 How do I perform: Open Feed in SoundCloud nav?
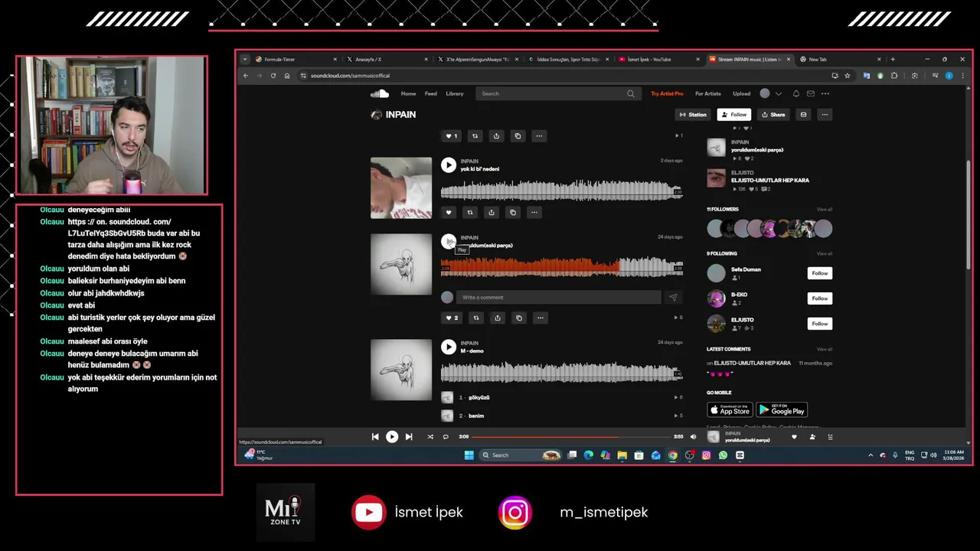431,93
